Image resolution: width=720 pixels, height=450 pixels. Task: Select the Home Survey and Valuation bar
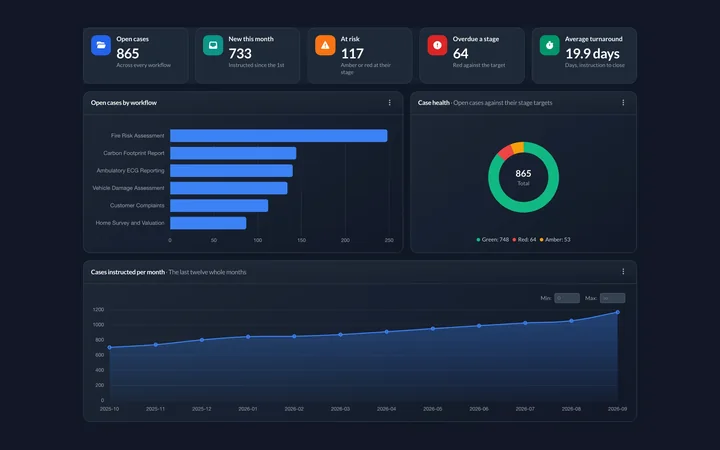point(208,223)
